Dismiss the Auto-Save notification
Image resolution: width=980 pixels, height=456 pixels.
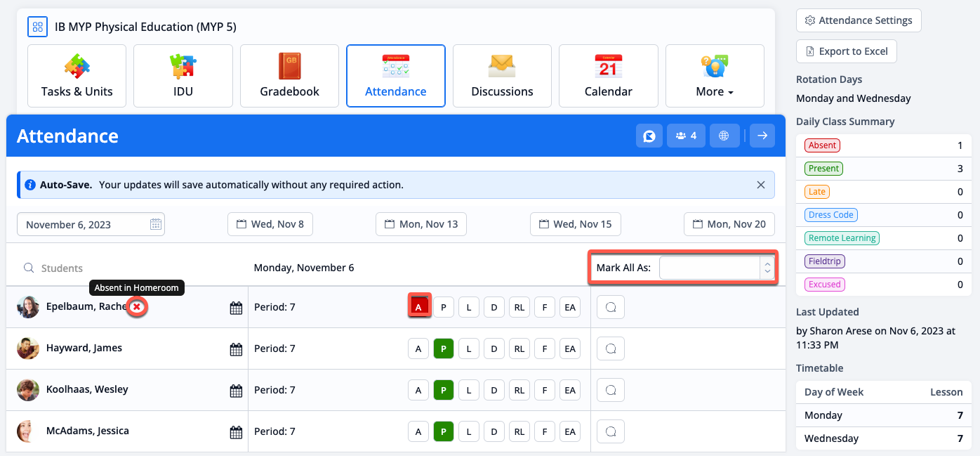point(760,184)
